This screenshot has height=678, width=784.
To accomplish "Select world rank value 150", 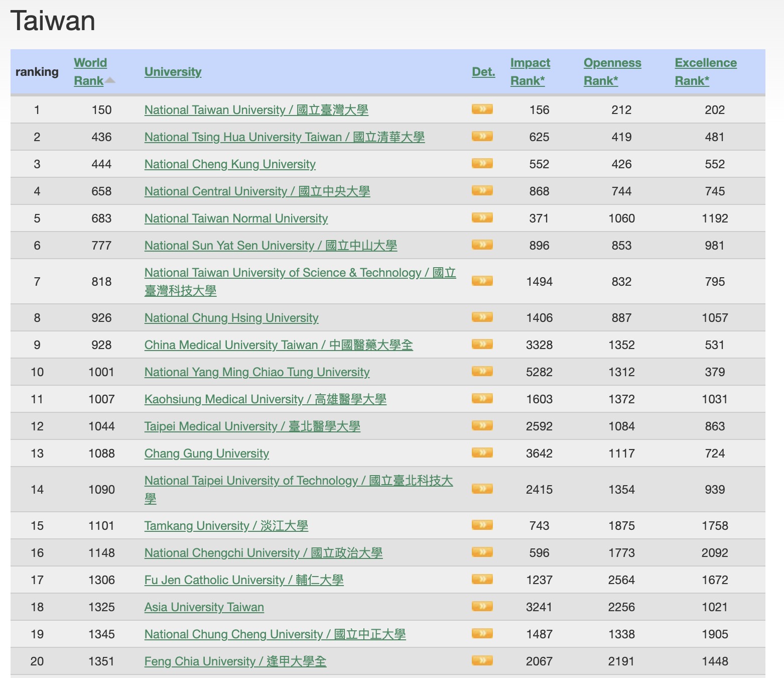I will [x=102, y=110].
